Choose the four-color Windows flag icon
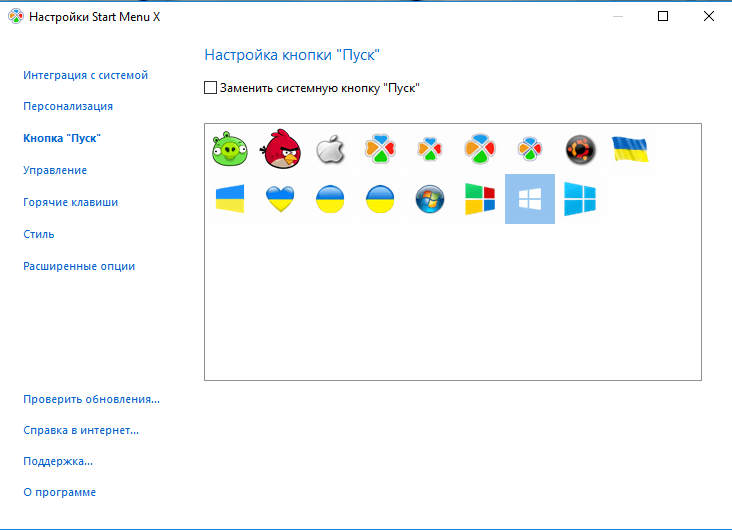This screenshot has height=530, width=732. click(x=480, y=199)
